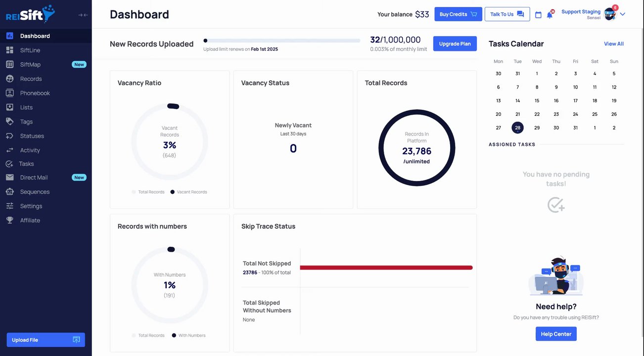Open Dashboard menu item

tap(46, 36)
